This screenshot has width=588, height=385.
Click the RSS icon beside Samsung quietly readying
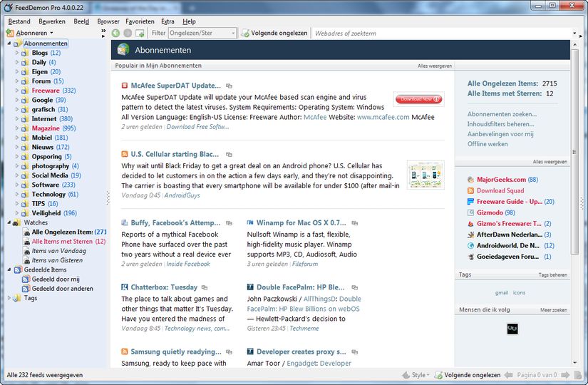click(x=125, y=351)
